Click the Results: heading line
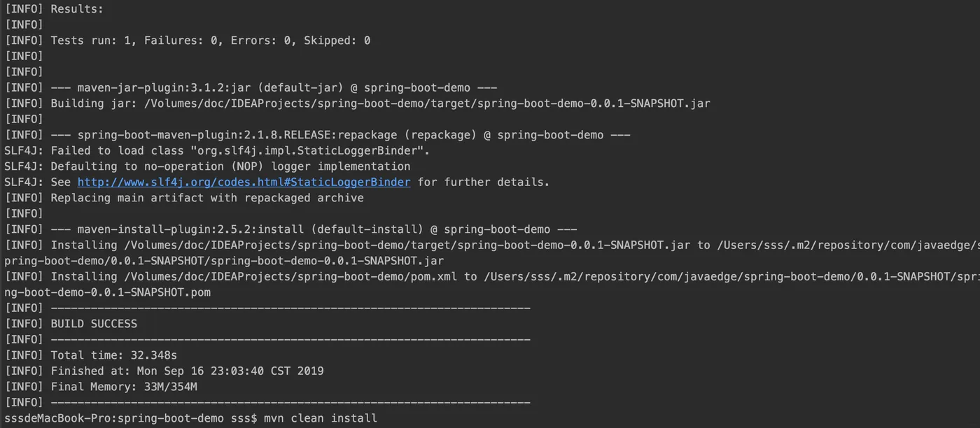 77,9
